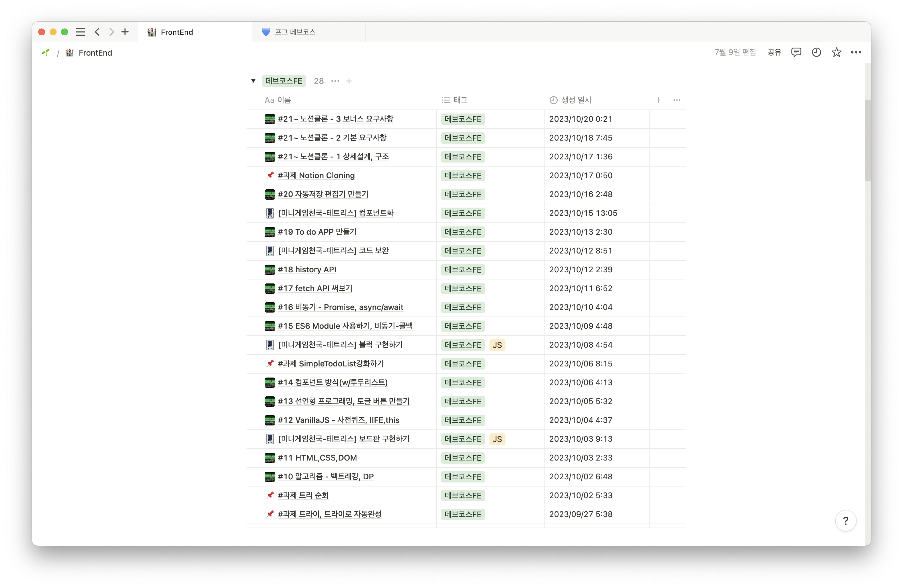Add page to favorites star
903x588 pixels.
point(836,52)
